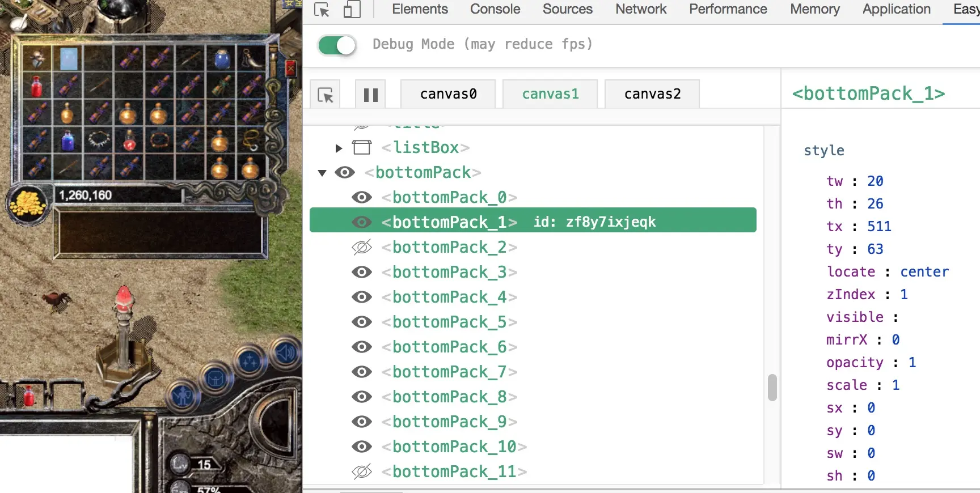Select the bottomPack_5 tree row
This screenshot has width=980, height=493.
[x=533, y=322]
